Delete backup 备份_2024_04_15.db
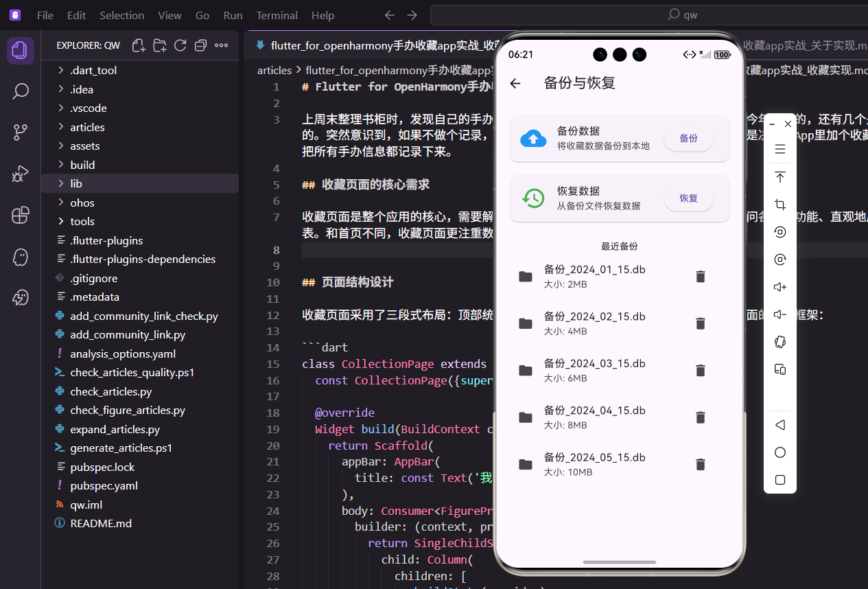This screenshot has height=589, width=868. coord(700,417)
